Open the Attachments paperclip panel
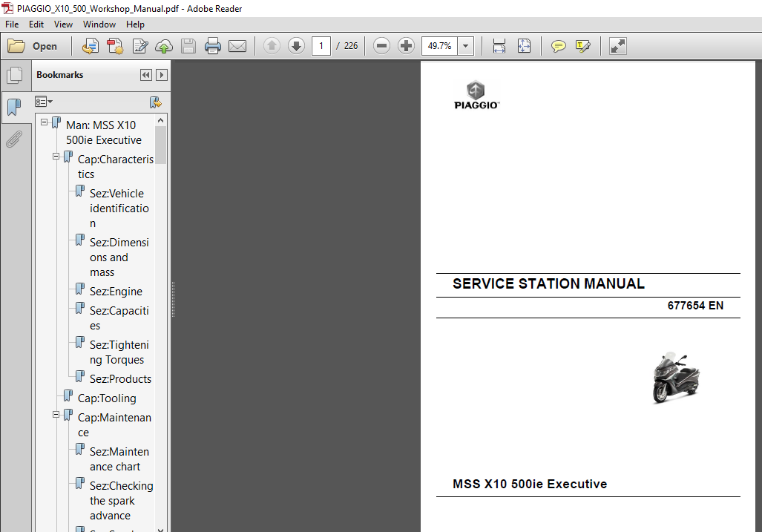Screen dimensions: 762x532 coord(14,139)
